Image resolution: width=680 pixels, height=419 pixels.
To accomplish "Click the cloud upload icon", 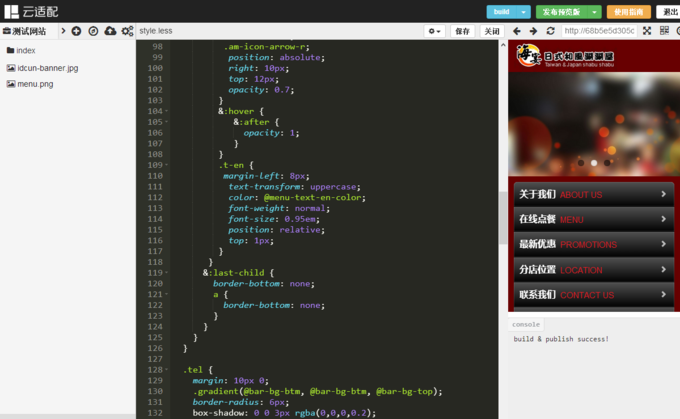I will click(x=110, y=31).
